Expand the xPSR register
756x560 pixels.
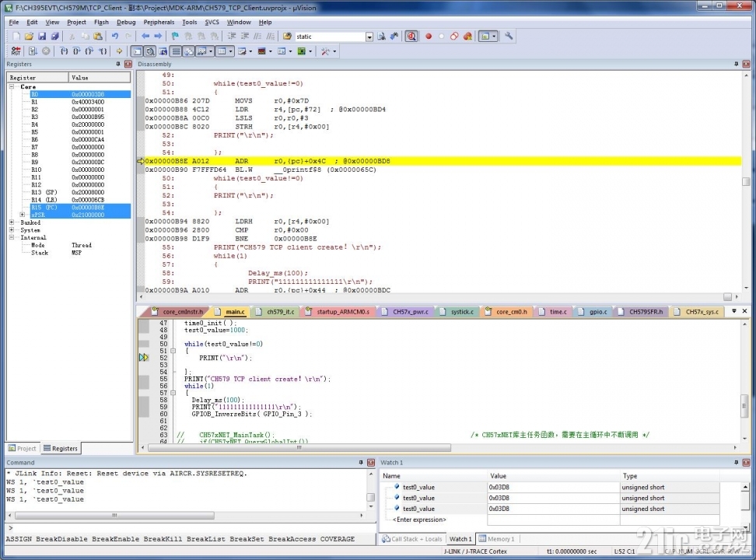click(x=23, y=215)
